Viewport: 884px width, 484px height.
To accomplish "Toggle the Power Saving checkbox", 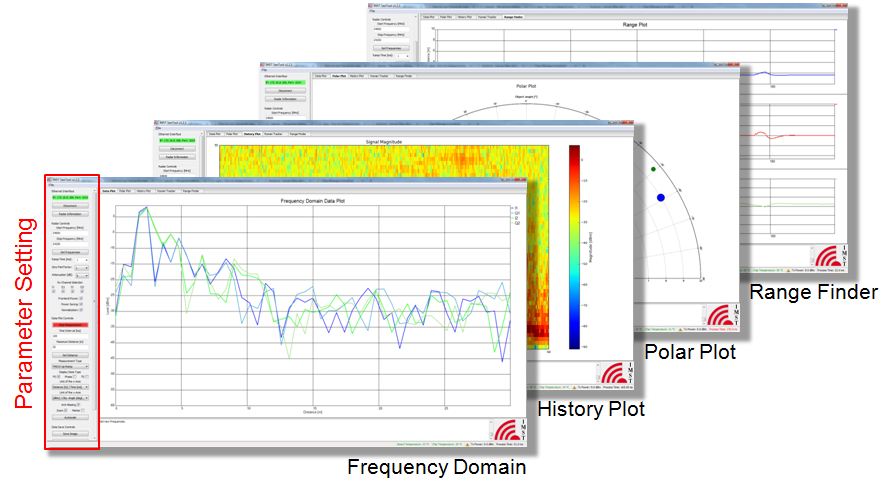I will point(81,304).
